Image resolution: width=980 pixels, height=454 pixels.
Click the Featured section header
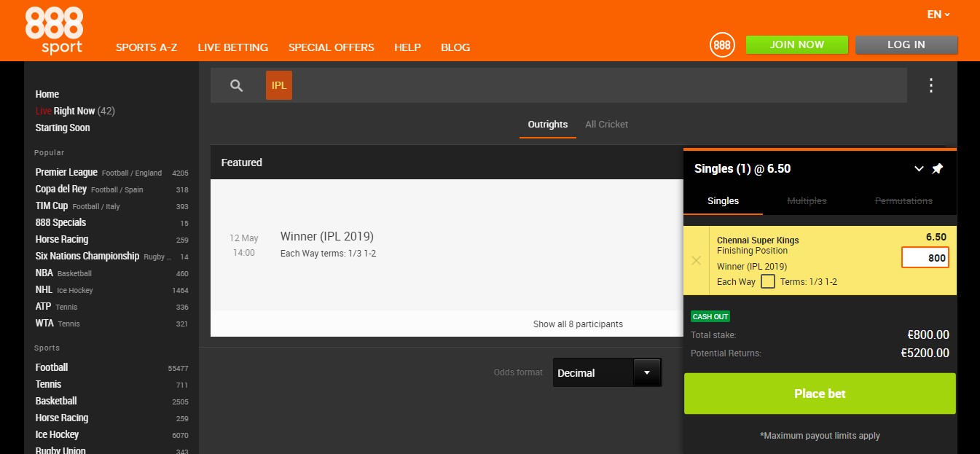(242, 163)
